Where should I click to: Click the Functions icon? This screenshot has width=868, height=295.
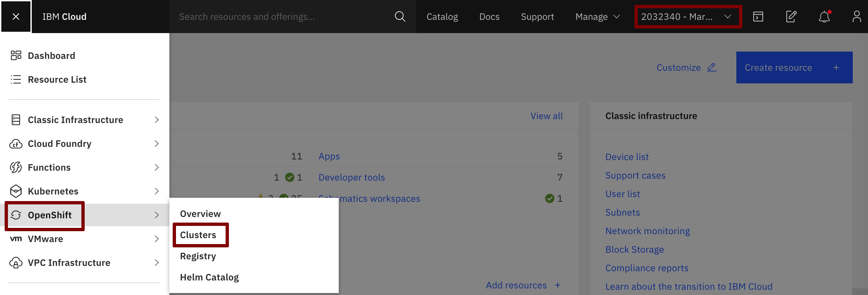coord(16,167)
